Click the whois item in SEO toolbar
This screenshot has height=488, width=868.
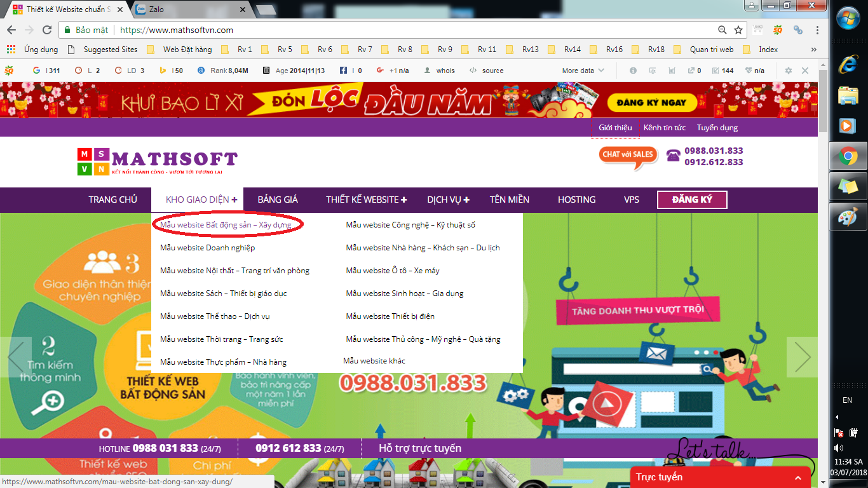[439, 71]
